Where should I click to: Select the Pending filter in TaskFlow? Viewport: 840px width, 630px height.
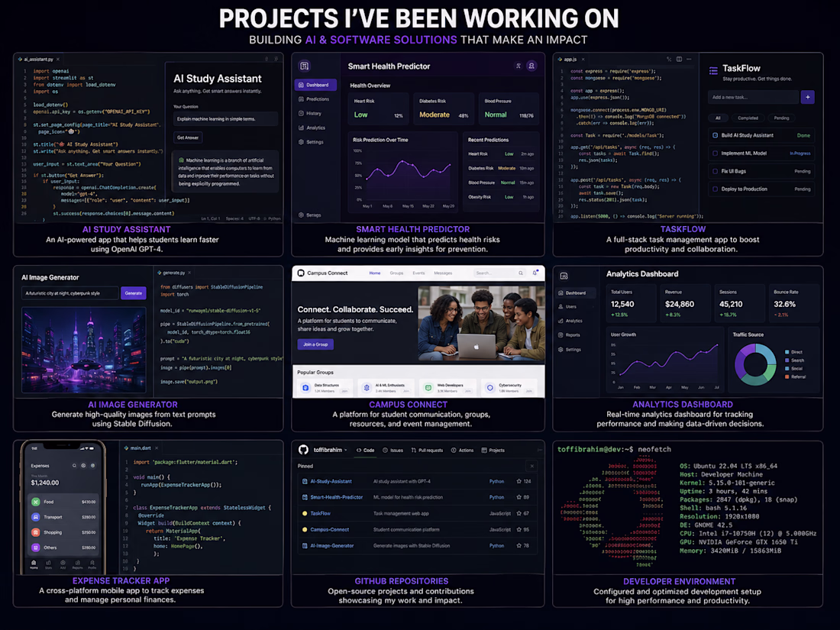[782, 118]
